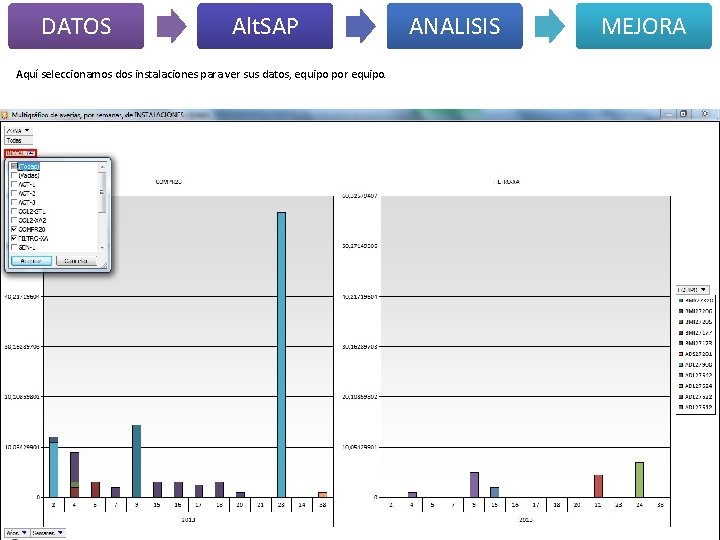The height and width of the screenshot is (540, 720).
Task: Click the ADS27201 legend color swatch
Action: click(681, 354)
